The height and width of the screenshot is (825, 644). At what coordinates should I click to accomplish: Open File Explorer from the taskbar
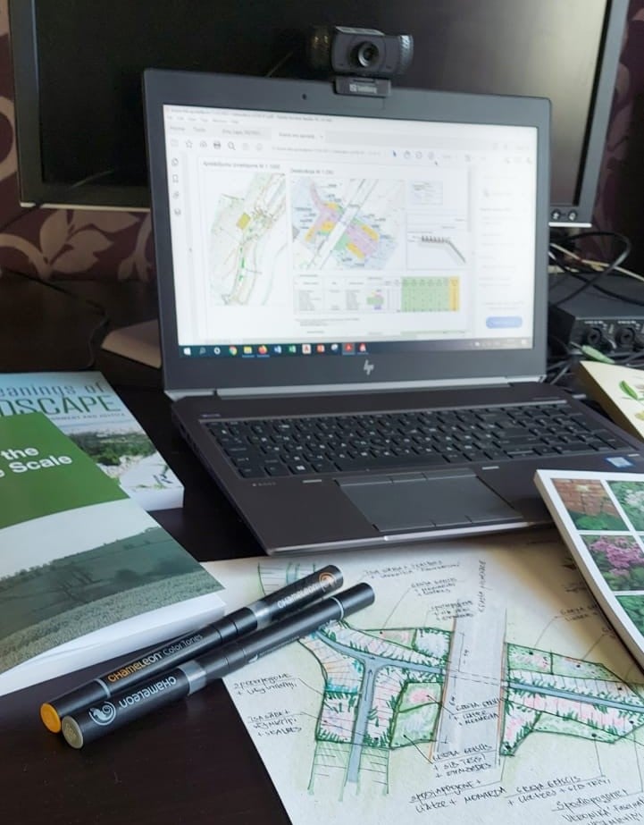click(247, 350)
